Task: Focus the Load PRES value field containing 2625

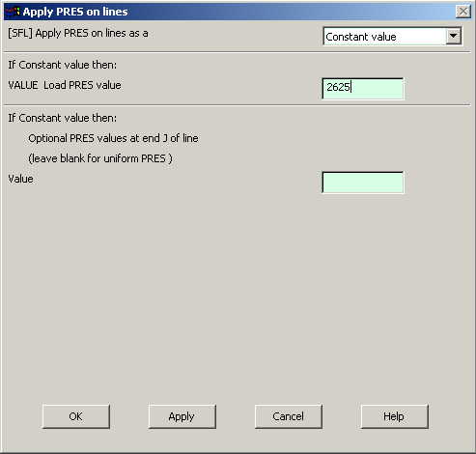Action: coord(362,89)
